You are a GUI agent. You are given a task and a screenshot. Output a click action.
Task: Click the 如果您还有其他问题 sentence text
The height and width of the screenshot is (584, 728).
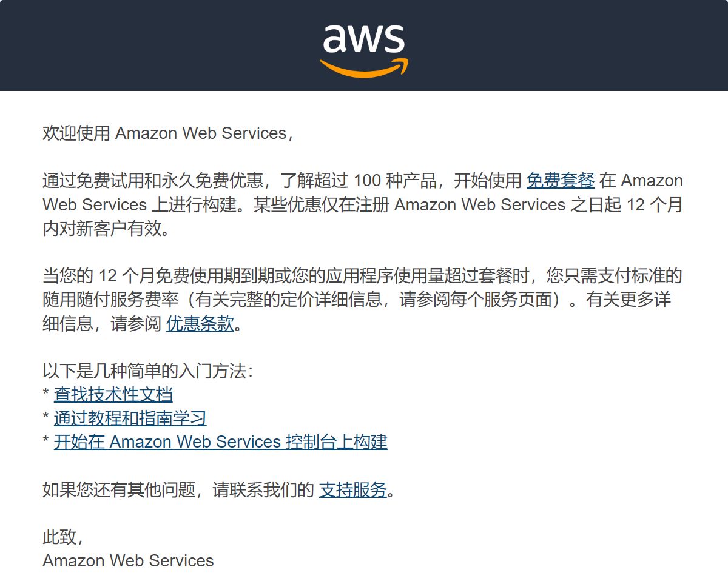point(176,490)
